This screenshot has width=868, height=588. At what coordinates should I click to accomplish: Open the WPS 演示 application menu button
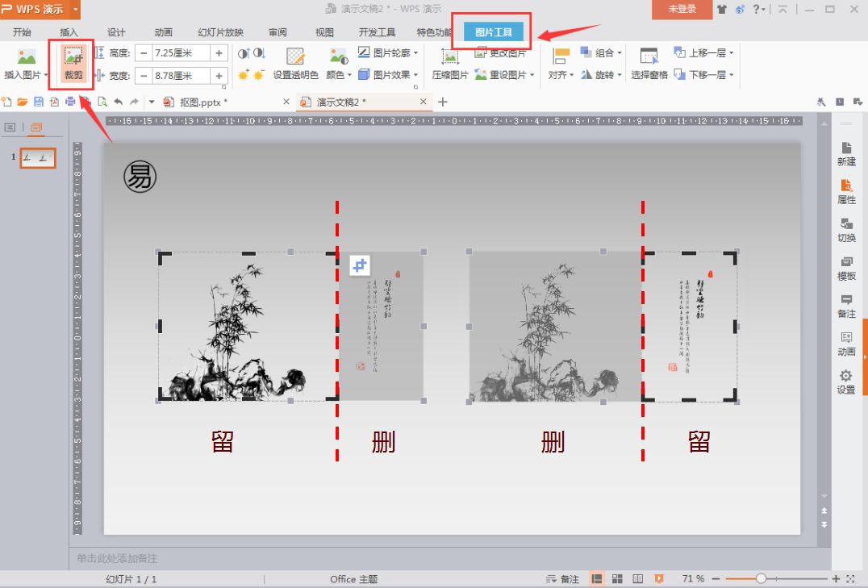point(40,10)
